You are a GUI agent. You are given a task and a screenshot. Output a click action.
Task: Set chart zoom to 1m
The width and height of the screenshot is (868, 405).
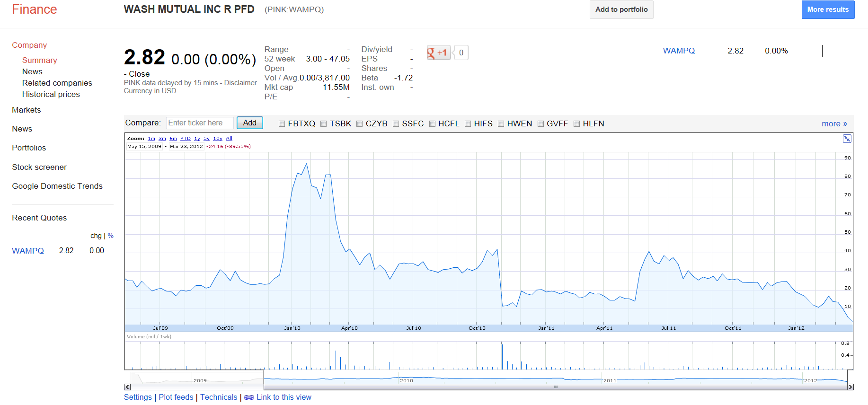(151, 139)
